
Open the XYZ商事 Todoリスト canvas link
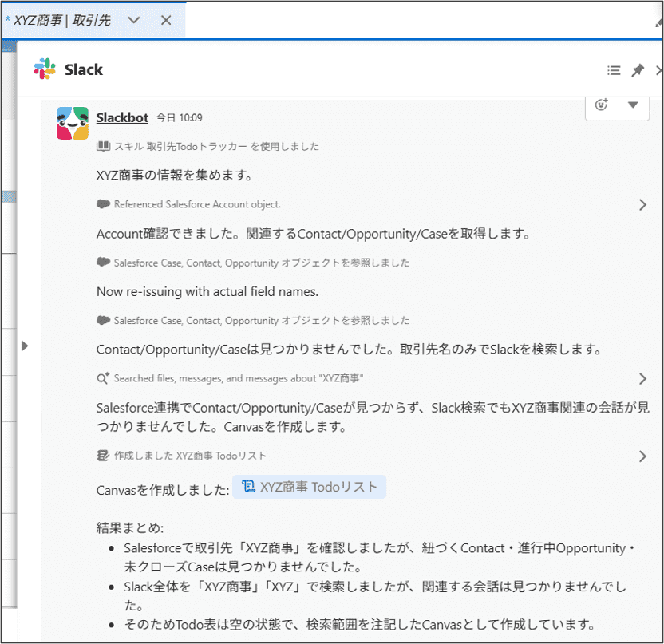pyautogui.click(x=309, y=487)
